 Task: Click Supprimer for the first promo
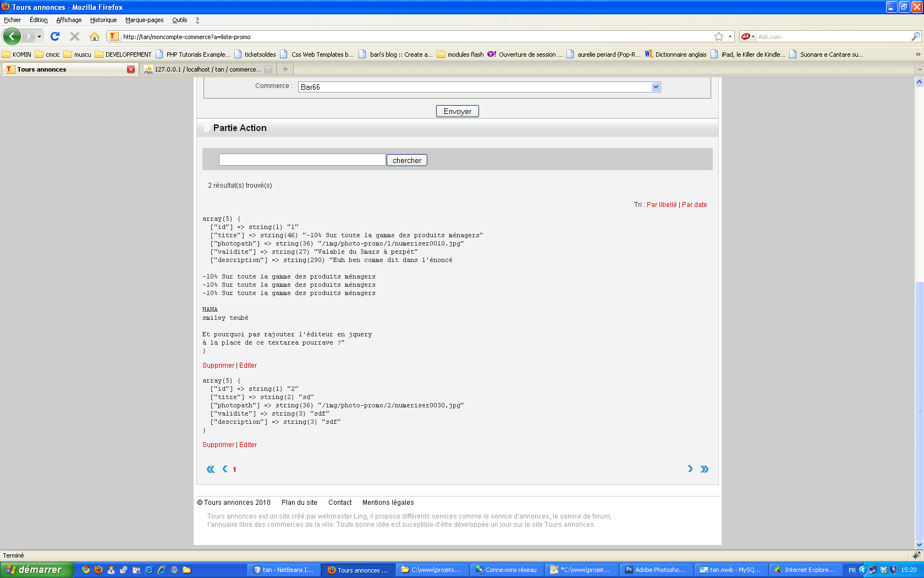click(218, 366)
